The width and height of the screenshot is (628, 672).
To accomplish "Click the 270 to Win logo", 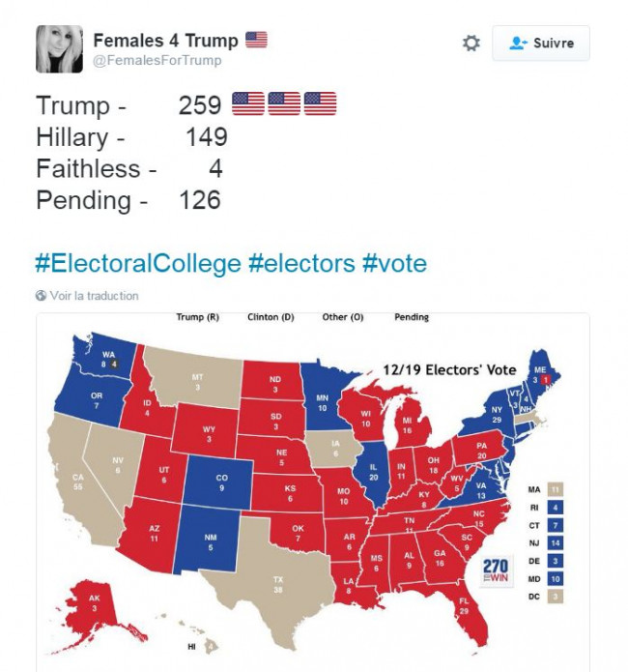I will click(496, 570).
